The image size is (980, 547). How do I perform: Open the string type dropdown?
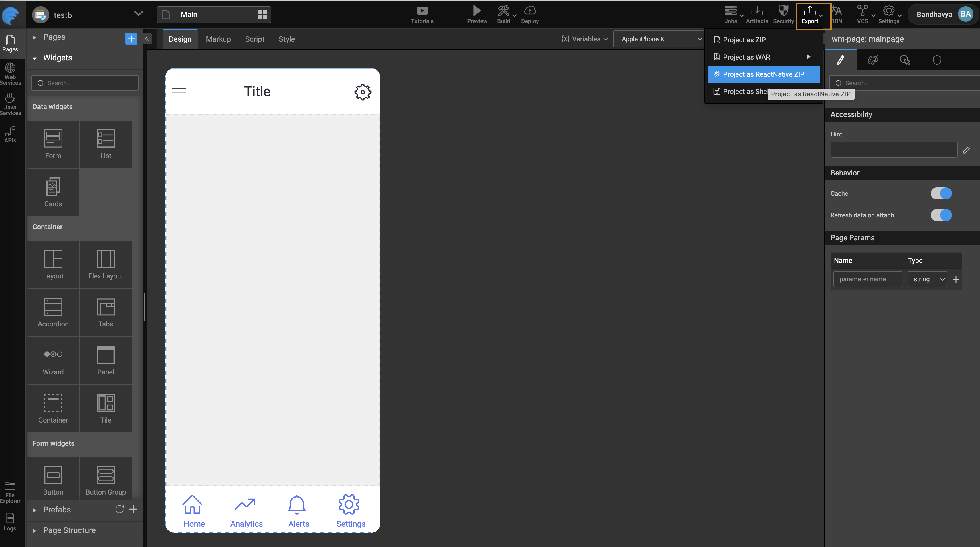(928, 279)
